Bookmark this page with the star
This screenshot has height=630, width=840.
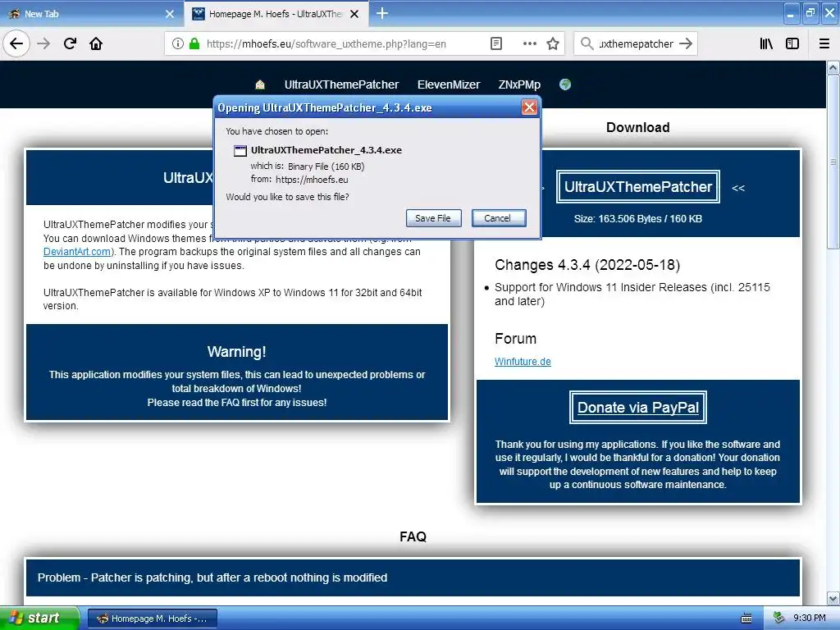pyautogui.click(x=553, y=43)
